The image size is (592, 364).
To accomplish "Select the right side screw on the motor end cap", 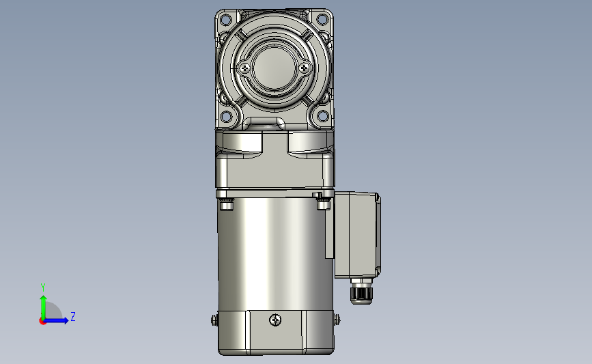I will [337, 320].
